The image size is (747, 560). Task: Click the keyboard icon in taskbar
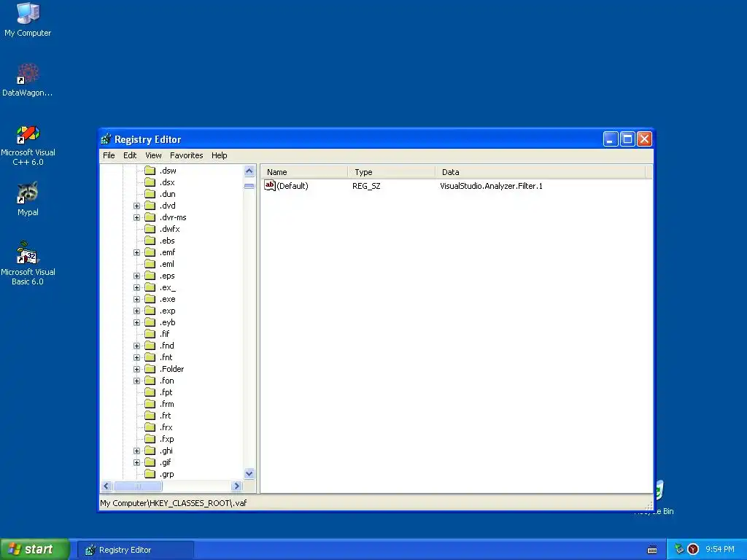[652, 550]
